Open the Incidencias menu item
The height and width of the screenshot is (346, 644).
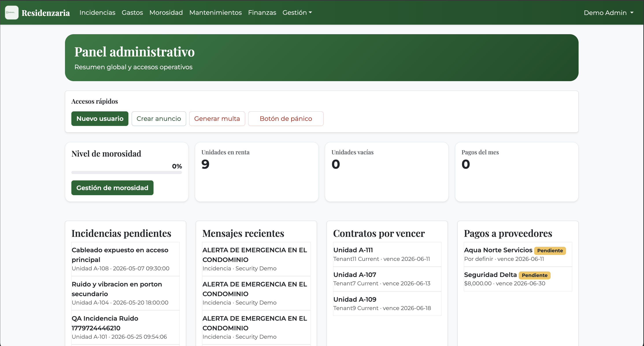pyautogui.click(x=97, y=13)
